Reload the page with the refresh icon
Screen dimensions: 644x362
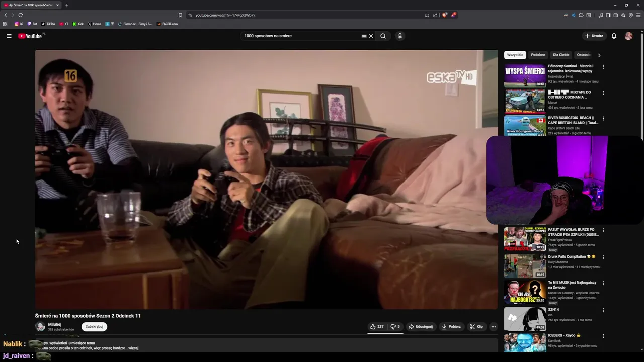pyautogui.click(x=20, y=15)
